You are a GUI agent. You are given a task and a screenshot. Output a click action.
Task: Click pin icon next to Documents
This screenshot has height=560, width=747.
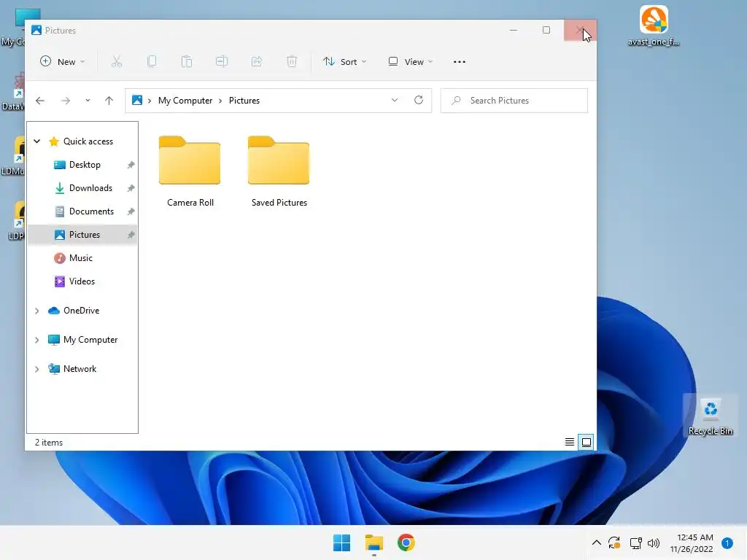pyautogui.click(x=131, y=211)
